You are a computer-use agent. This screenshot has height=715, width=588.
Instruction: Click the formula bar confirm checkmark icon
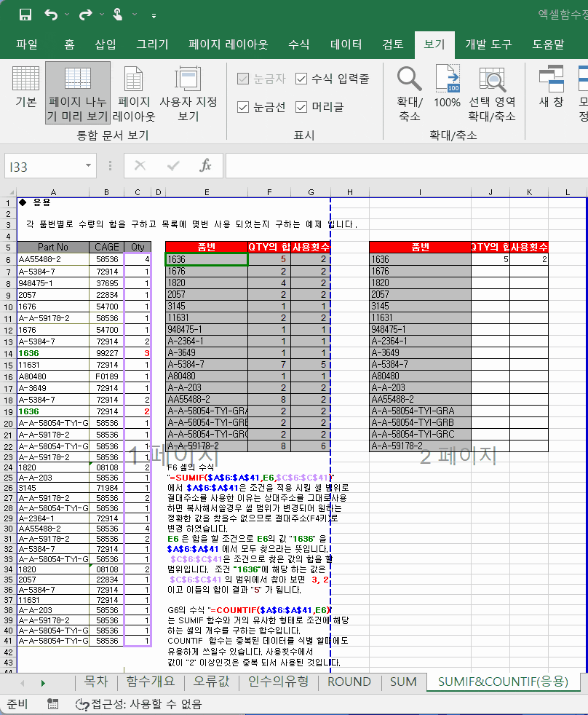172,165
